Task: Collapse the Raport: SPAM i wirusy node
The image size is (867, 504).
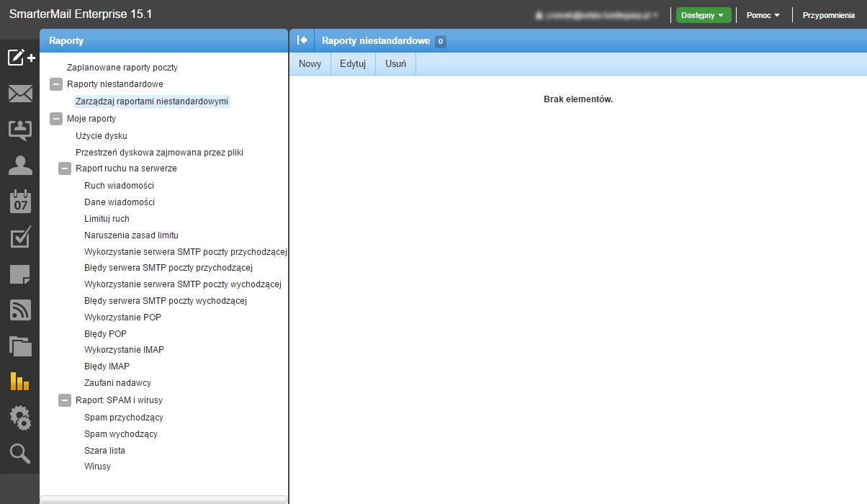Action: (x=65, y=400)
